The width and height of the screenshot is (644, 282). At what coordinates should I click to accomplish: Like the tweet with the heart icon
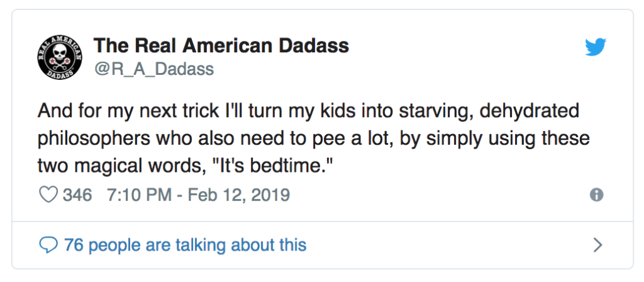point(48,195)
